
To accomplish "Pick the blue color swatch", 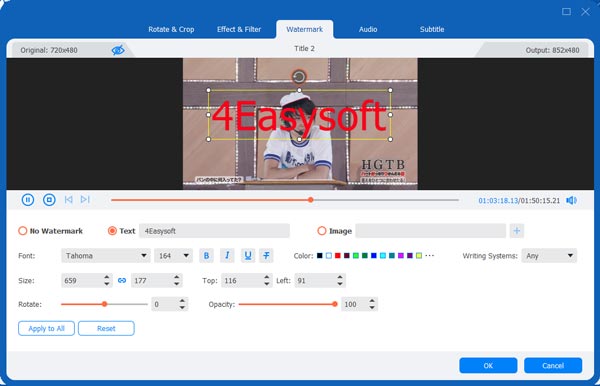I will (x=374, y=256).
